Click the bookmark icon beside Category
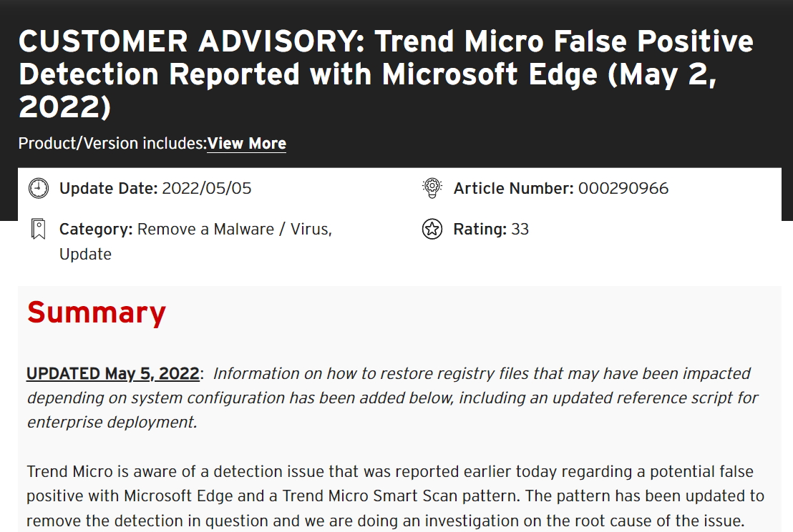The image size is (793, 532). pyautogui.click(x=38, y=230)
